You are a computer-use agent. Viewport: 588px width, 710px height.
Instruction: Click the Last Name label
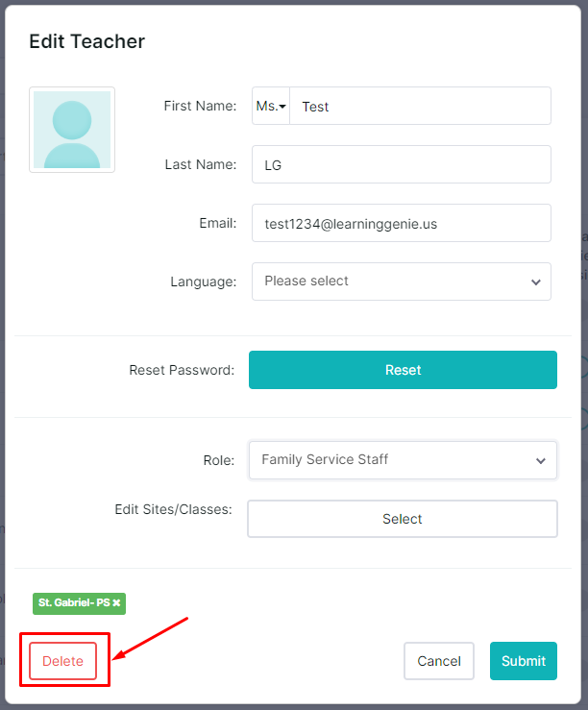[200, 165]
